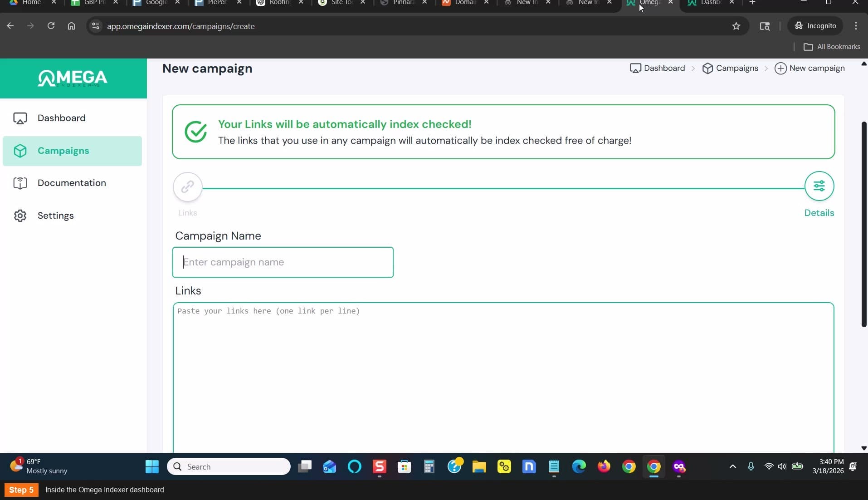Focus the Campaign Name input field
868x500 pixels.
(283, 262)
